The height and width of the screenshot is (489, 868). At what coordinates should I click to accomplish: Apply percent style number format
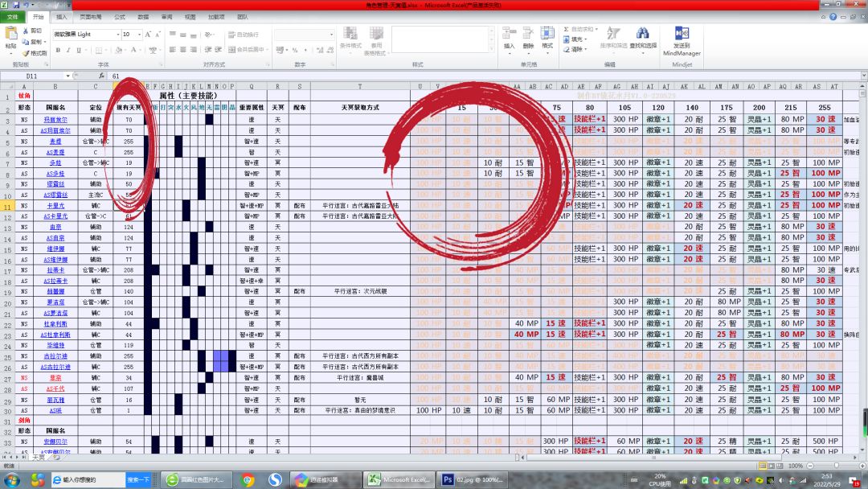pos(295,50)
